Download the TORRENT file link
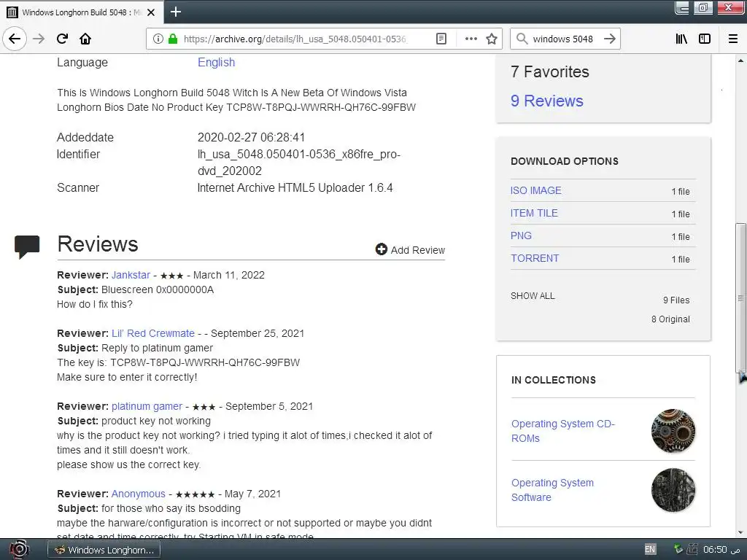The height and width of the screenshot is (560, 747). [535, 258]
